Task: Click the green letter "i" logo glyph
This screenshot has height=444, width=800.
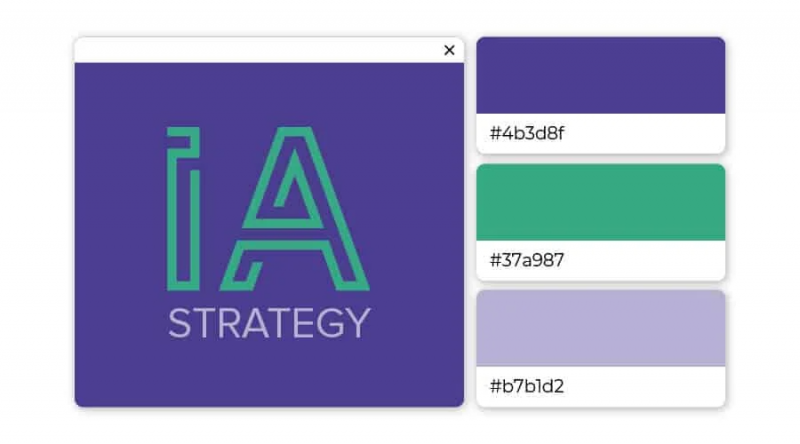Action: tap(183, 209)
